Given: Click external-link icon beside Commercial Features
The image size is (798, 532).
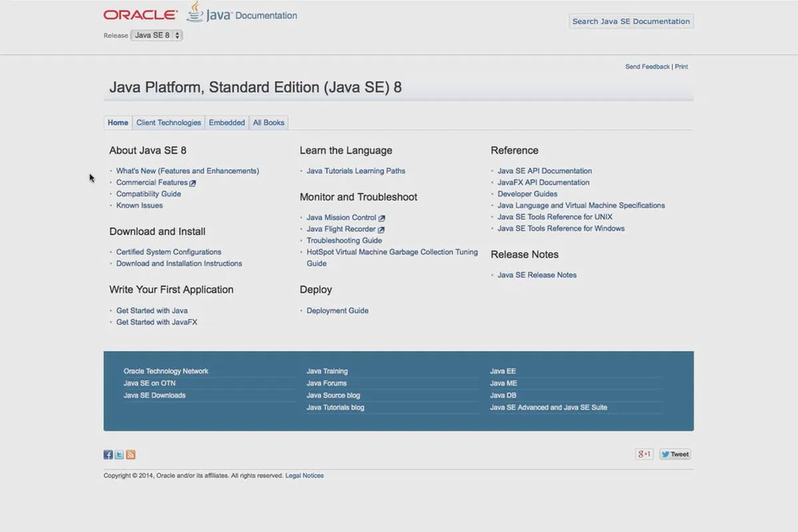Looking at the screenshot, I should coord(193,183).
